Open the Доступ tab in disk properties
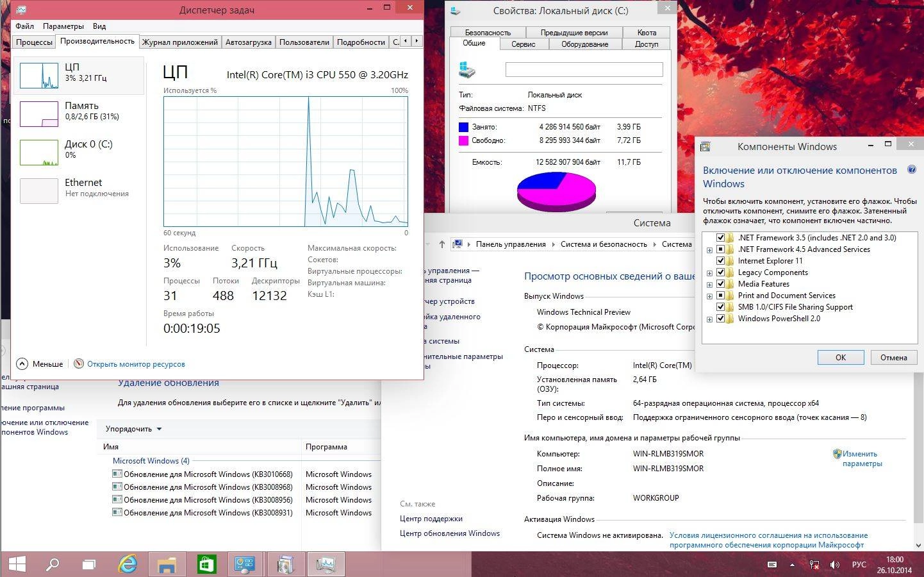Image resolution: width=924 pixels, height=577 pixels. tap(647, 44)
